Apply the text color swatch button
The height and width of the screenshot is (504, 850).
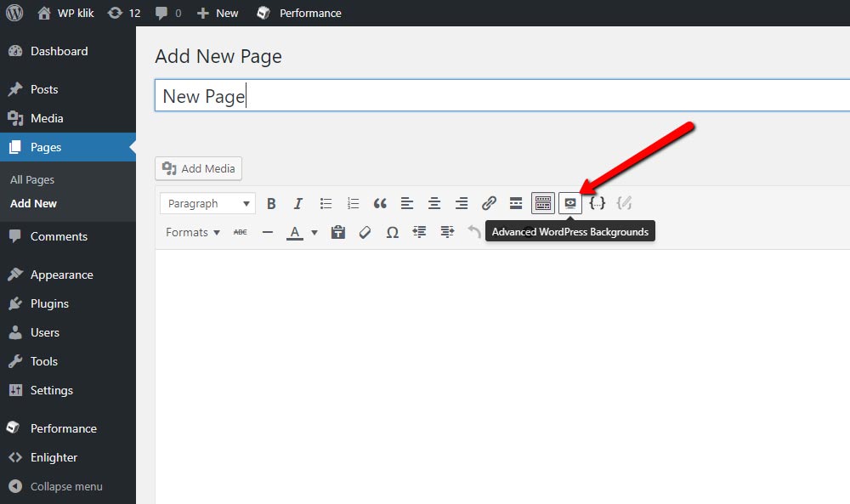point(294,233)
